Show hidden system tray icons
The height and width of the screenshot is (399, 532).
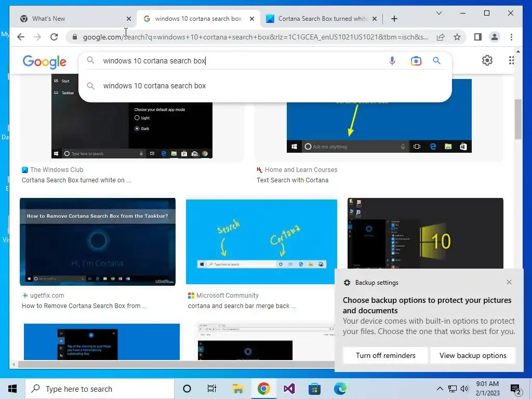pos(440,389)
